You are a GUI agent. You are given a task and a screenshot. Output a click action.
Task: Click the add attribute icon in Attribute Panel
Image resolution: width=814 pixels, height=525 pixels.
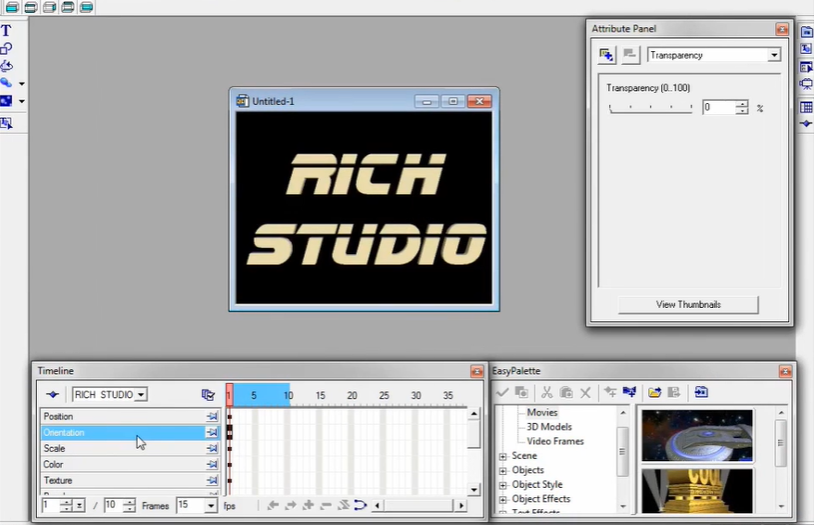(606, 55)
